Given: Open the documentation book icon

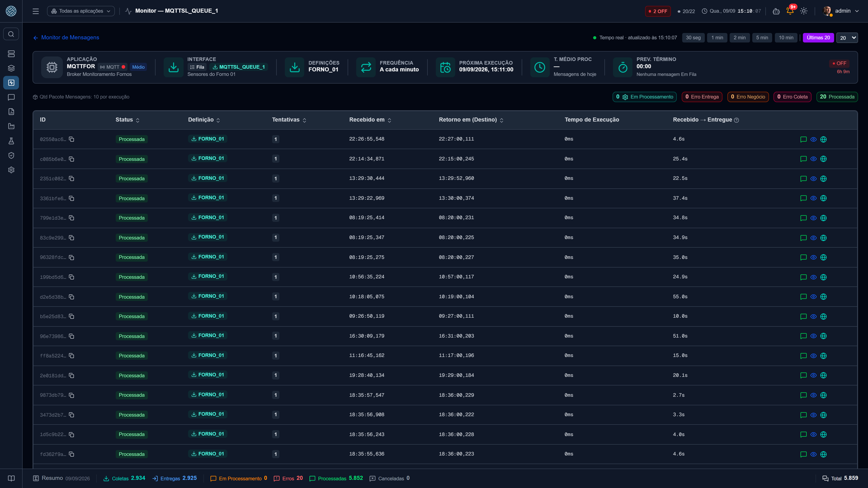Looking at the screenshot, I should point(11,478).
